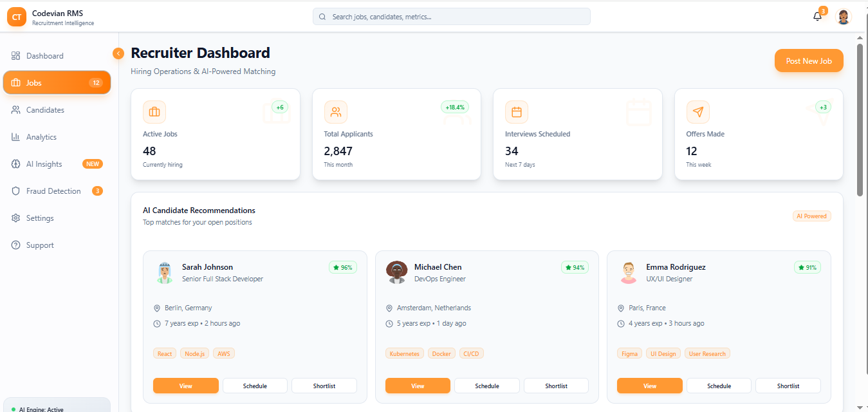This screenshot has height=412, width=868.
Task: Go to Candidates in the sidebar
Action: (x=45, y=110)
